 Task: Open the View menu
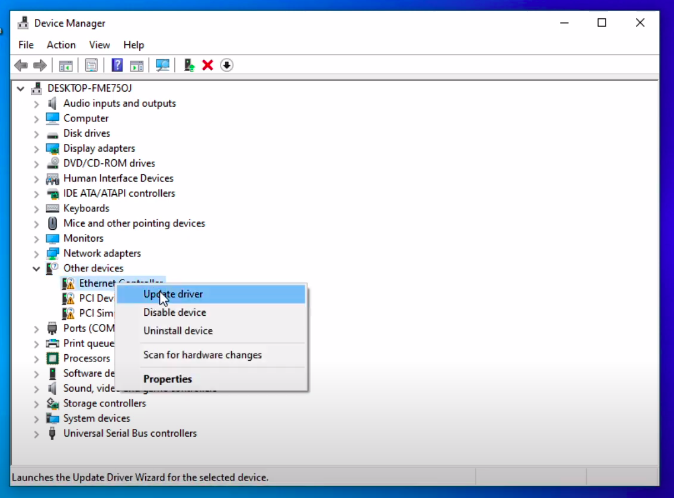99,45
